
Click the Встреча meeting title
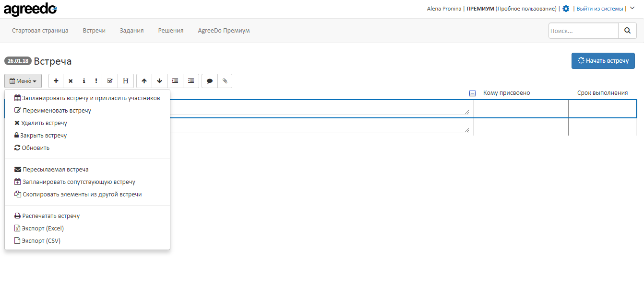tap(53, 61)
